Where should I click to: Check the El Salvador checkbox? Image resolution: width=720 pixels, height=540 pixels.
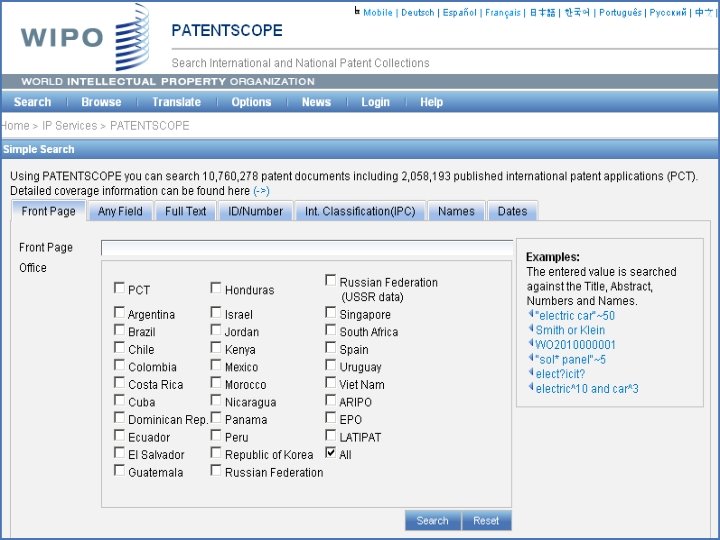tap(119, 453)
